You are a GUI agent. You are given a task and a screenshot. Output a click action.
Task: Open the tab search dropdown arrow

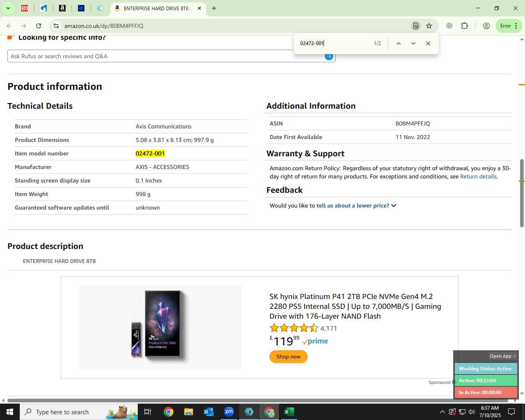coord(8,8)
